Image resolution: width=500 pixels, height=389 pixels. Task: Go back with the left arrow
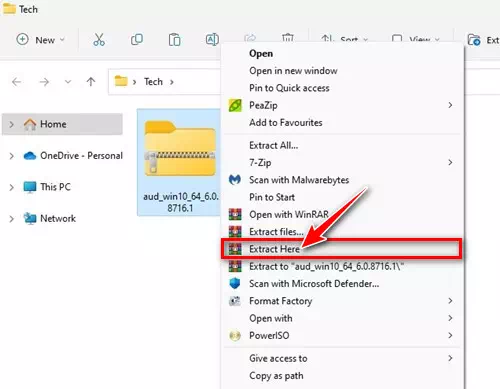(x=16, y=82)
